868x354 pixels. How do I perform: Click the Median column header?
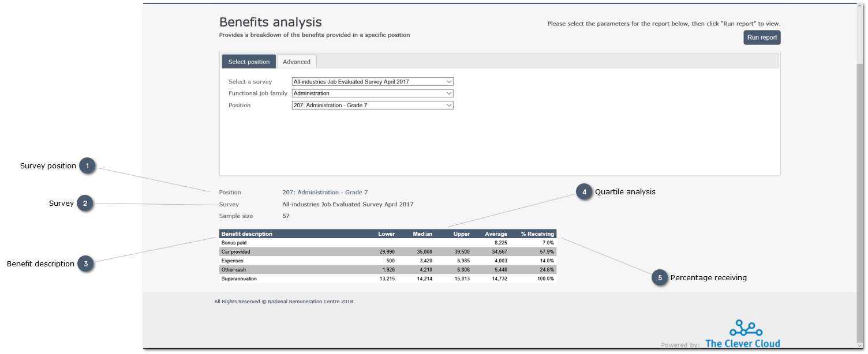[x=422, y=234]
